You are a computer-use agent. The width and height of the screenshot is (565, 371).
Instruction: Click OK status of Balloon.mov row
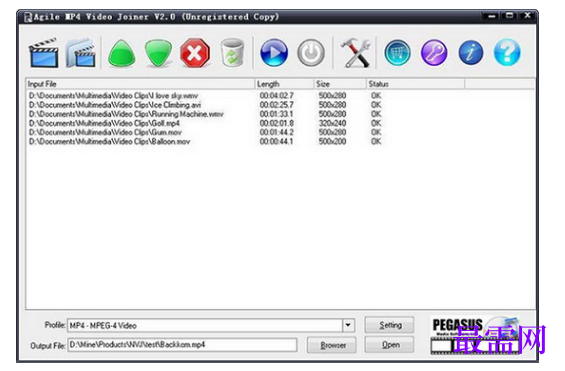pos(376,142)
